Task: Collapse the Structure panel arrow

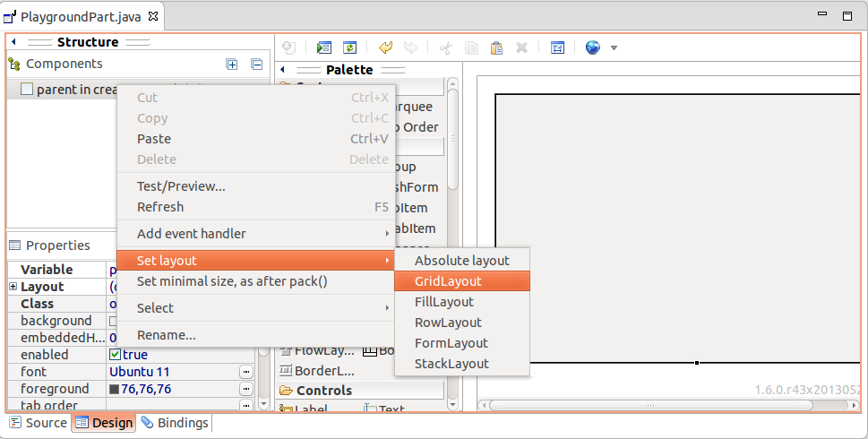Action: coord(13,41)
